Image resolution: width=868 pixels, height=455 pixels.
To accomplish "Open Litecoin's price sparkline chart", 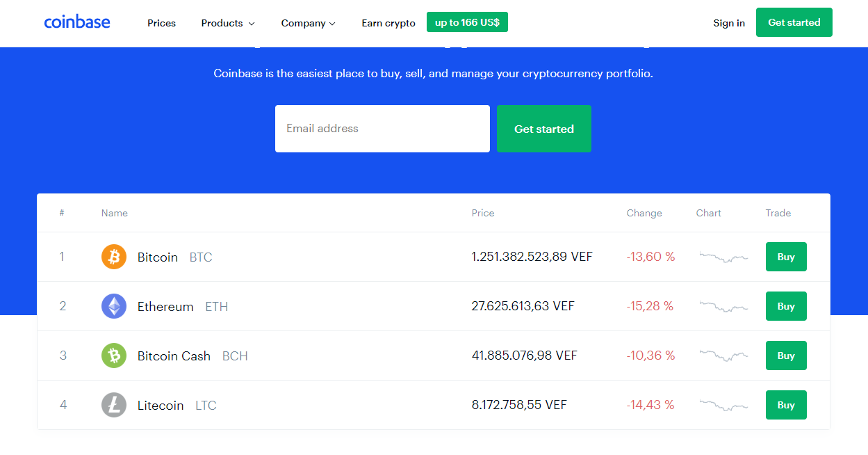I will coord(723,405).
